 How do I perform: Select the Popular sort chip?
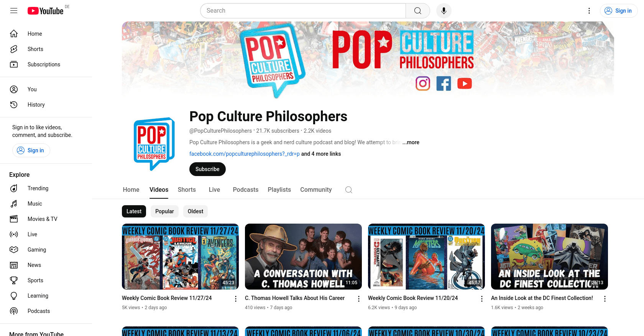coord(164,211)
